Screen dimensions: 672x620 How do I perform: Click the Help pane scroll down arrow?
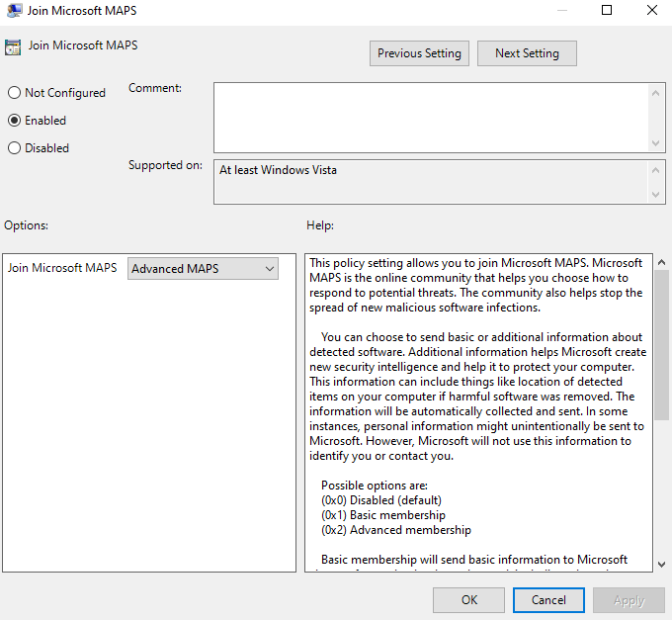[x=662, y=565]
